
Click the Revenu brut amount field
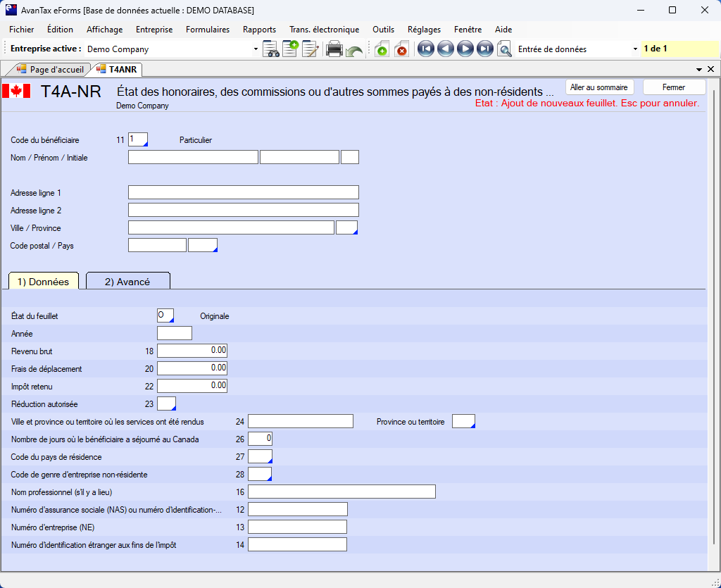[192, 351]
